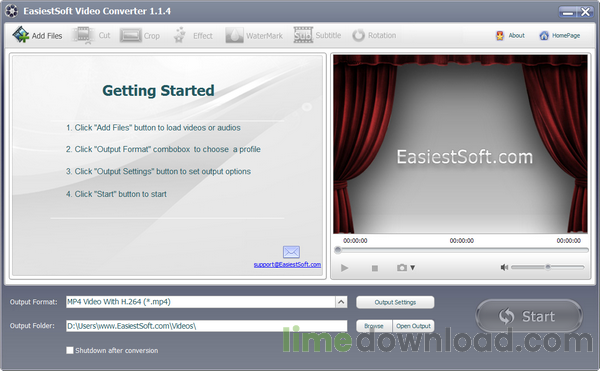Viewport: 600px width, 371px height.
Task: Expand the snapshot options arrow
Action: pos(412,268)
